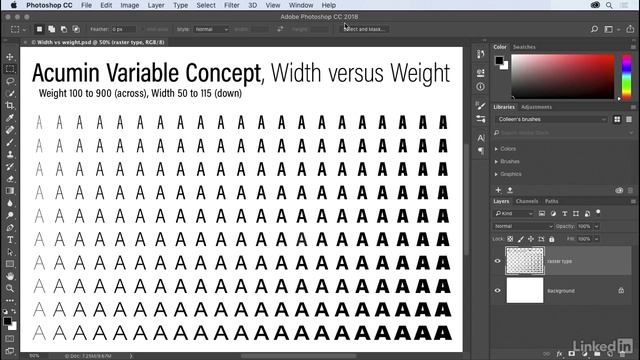Open the Kind filter dropdown
This screenshot has width=640, height=360.
point(514,213)
